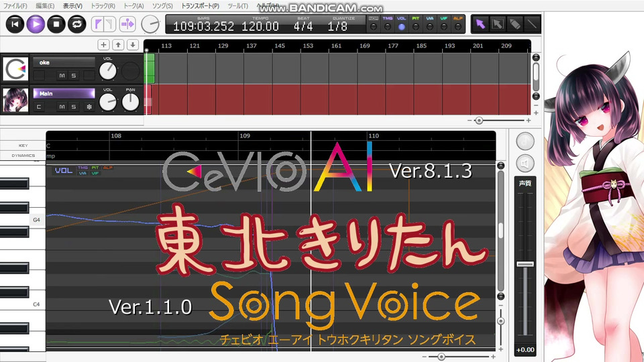Open the トランスポート(P) menu
The height and width of the screenshot is (362, 644).
pos(200,6)
